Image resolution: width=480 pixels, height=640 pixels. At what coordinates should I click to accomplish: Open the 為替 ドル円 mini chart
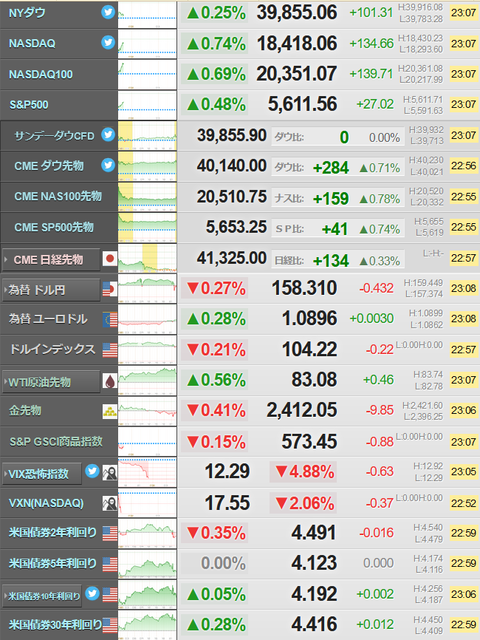click(147, 289)
